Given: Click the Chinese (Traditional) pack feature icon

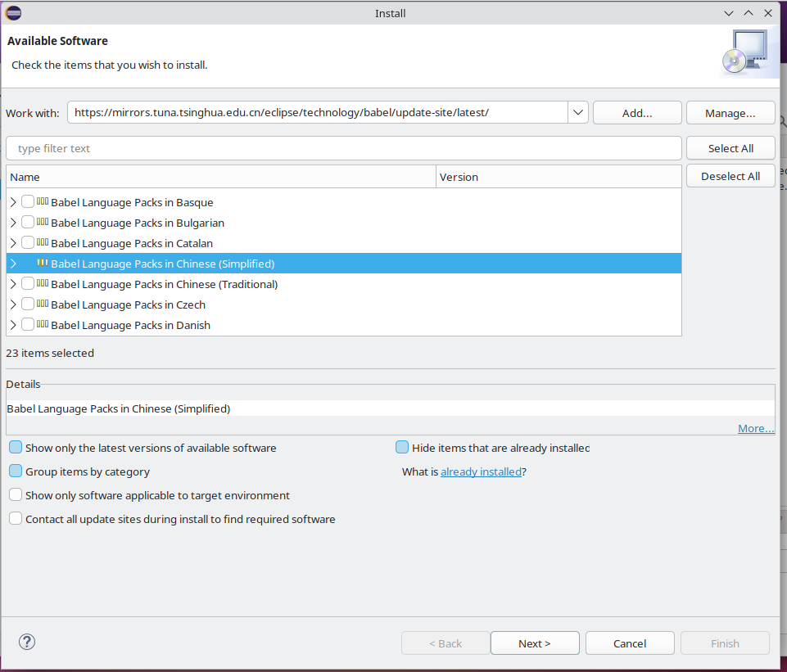Looking at the screenshot, I should (43, 284).
